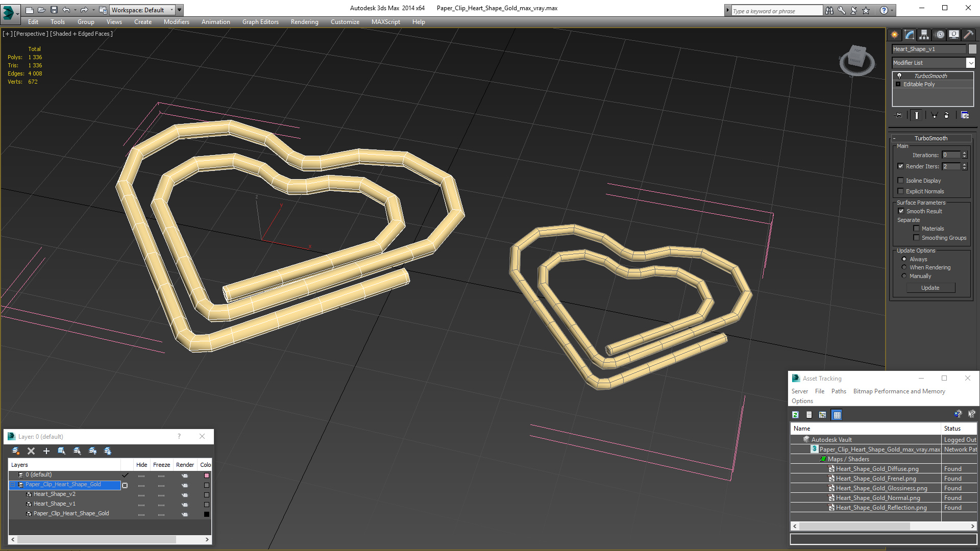Open the Create command panel tab

pyautogui.click(x=894, y=35)
